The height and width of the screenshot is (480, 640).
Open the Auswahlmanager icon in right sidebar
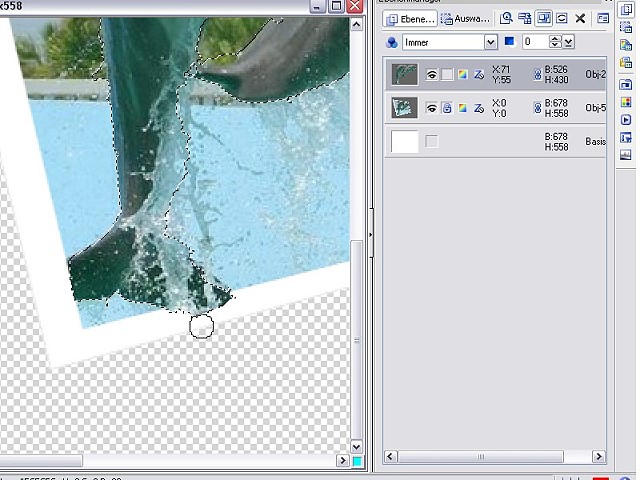click(625, 27)
